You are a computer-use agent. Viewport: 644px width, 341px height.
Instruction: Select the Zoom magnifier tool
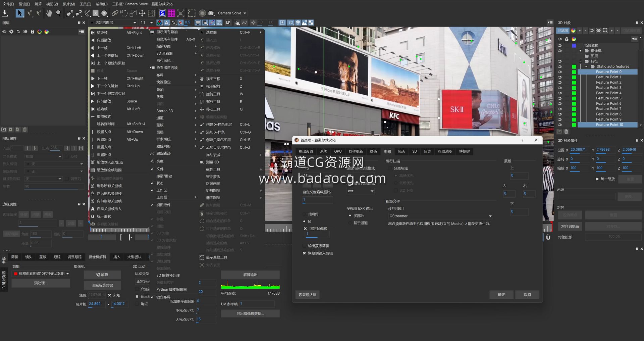[x=58, y=13]
